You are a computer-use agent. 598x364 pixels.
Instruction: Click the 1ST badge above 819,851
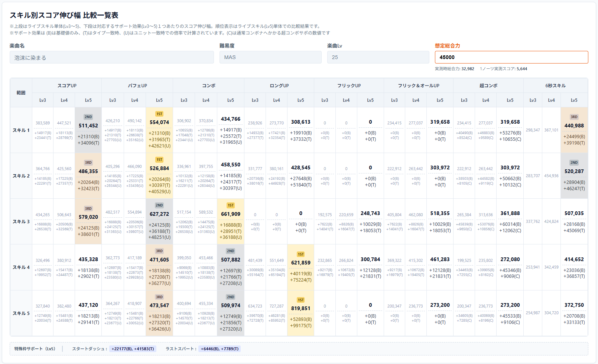(x=301, y=300)
